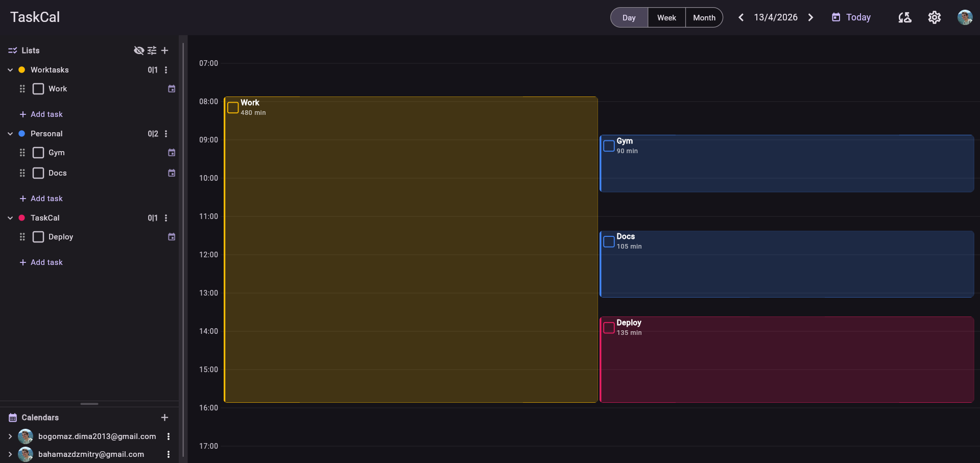
Task: Click the pink TaskCal list color dot
Action: click(x=22, y=218)
